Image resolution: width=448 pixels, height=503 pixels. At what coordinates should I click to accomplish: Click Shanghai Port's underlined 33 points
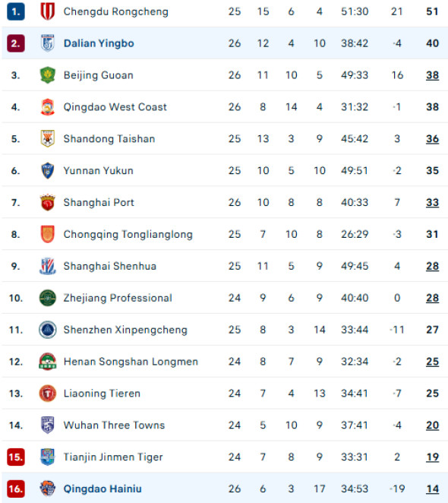click(432, 202)
